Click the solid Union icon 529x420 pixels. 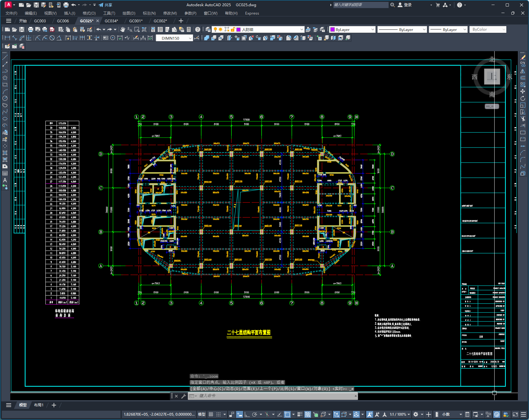tap(207, 38)
